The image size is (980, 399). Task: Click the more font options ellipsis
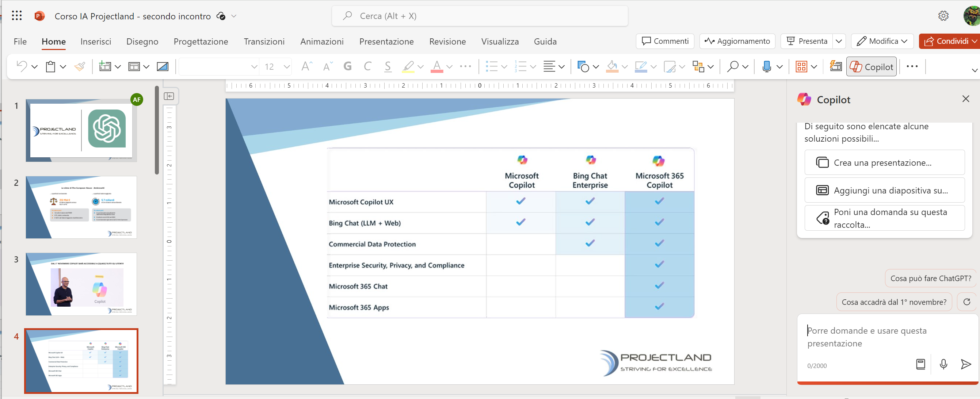(465, 66)
